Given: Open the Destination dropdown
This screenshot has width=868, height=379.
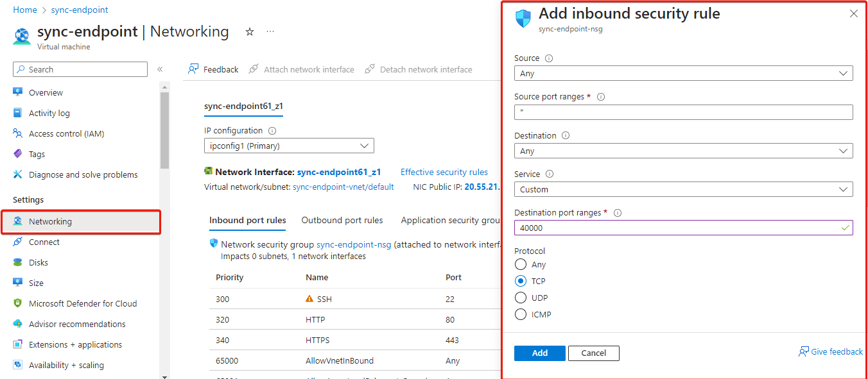Looking at the screenshot, I should point(684,151).
